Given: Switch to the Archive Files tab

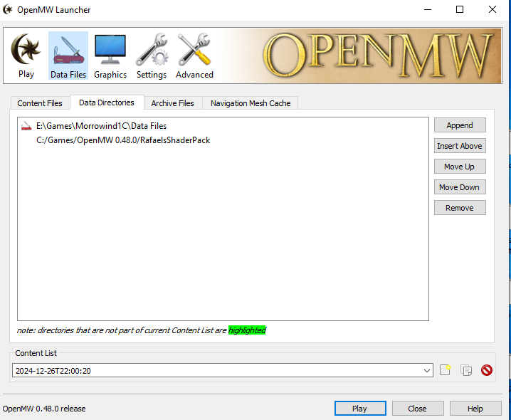Looking at the screenshot, I should [x=172, y=103].
